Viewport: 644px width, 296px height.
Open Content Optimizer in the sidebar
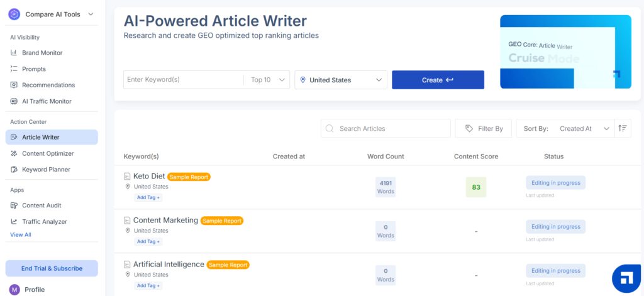pos(48,153)
